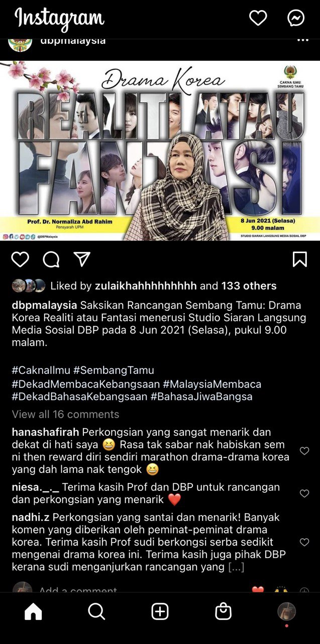Open the #SembangTamu hashtag
Viewport: 320px width, 644px height.
pyautogui.click(x=114, y=370)
